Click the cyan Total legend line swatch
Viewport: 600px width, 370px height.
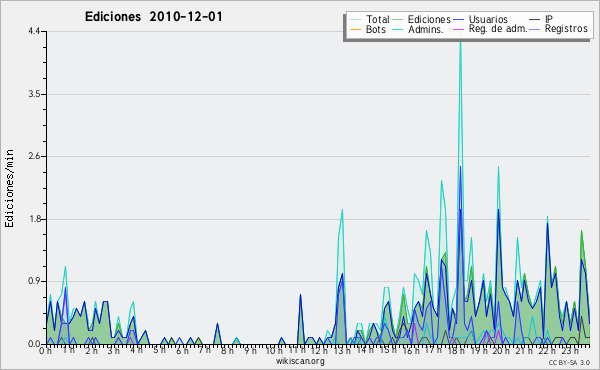[x=355, y=20]
